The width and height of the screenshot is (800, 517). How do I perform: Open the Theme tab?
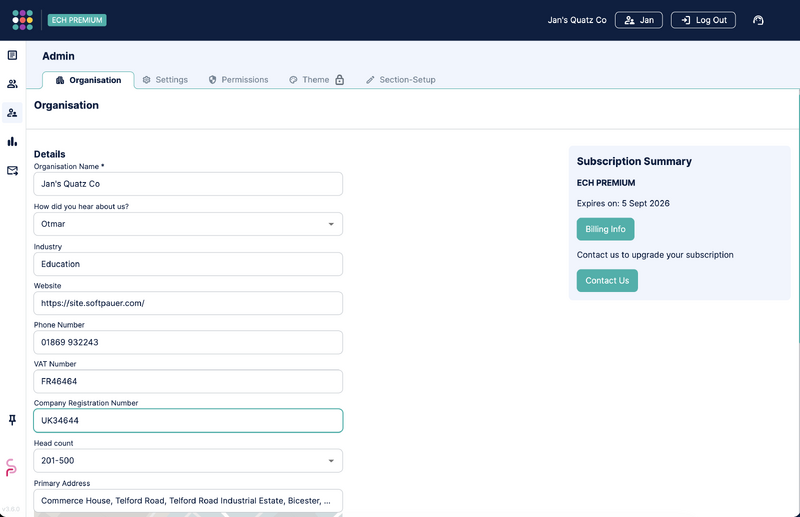click(x=309, y=80)
